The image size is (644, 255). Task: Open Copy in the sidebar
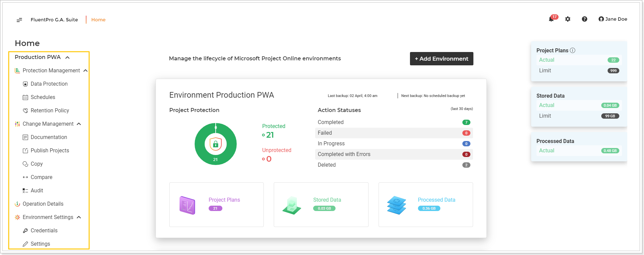coord(36,164)
